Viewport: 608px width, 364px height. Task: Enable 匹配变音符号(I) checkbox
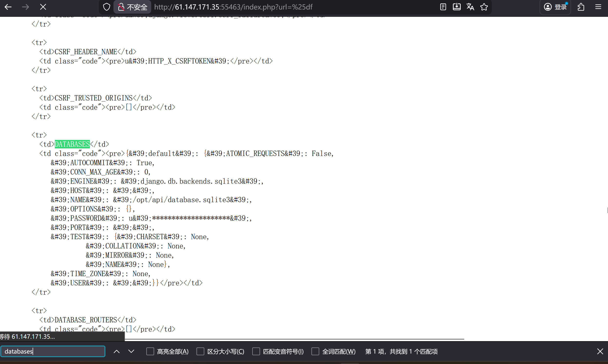(x=256, y=351)
